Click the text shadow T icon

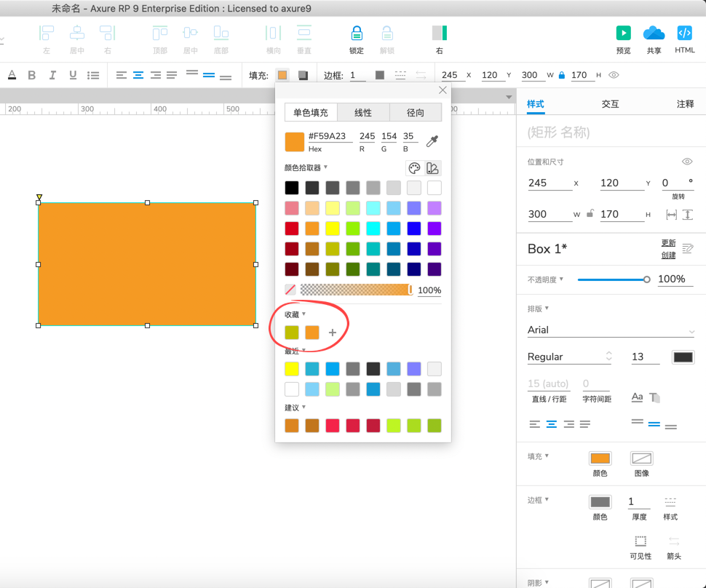point(654,397)
